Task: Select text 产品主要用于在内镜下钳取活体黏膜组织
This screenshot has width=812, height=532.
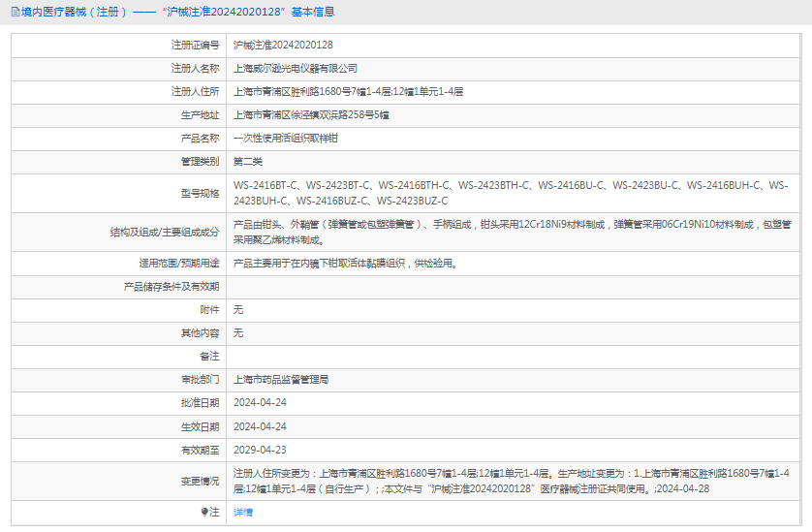Action: (319, 264)
